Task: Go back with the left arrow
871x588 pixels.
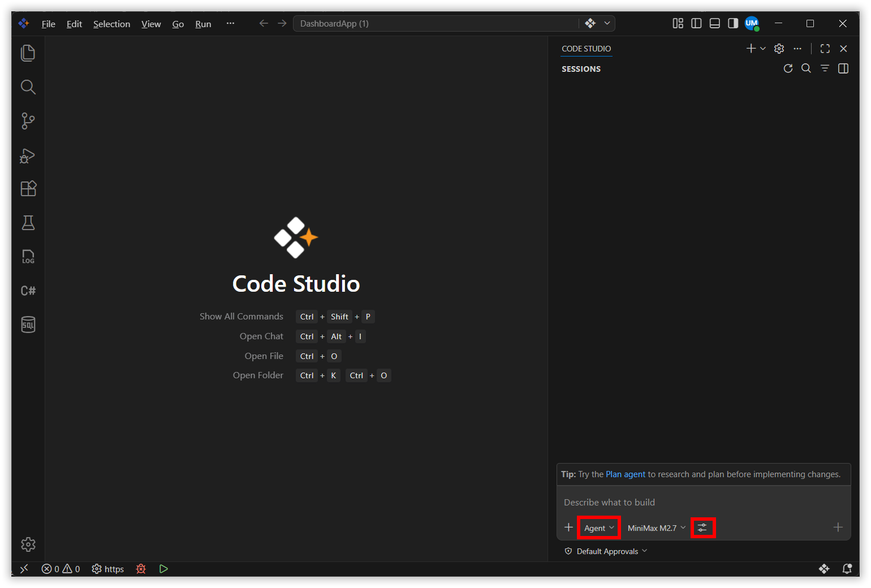Action: coord(264,23)
